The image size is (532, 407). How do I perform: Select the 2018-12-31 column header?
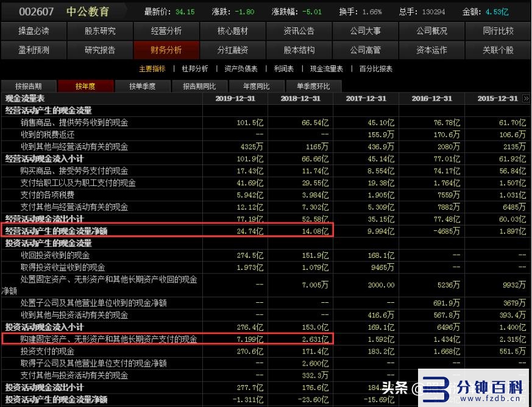click(x=300, y=99)
